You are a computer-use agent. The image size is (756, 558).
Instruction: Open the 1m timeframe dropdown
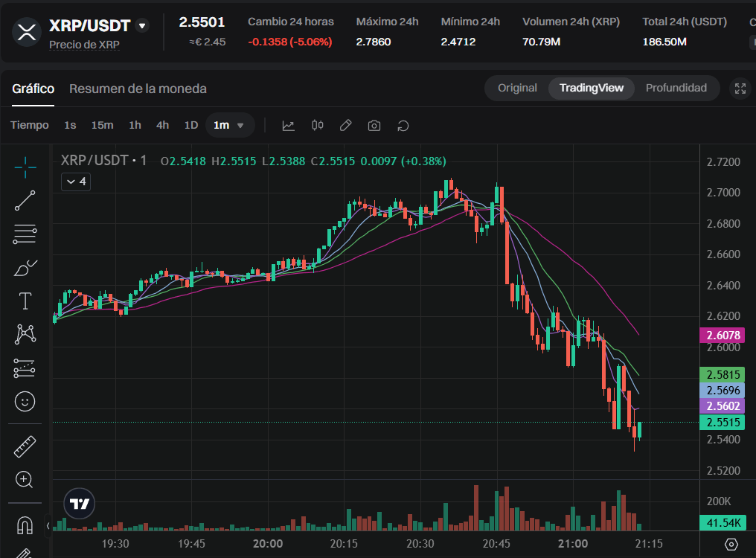click(229, 126)
